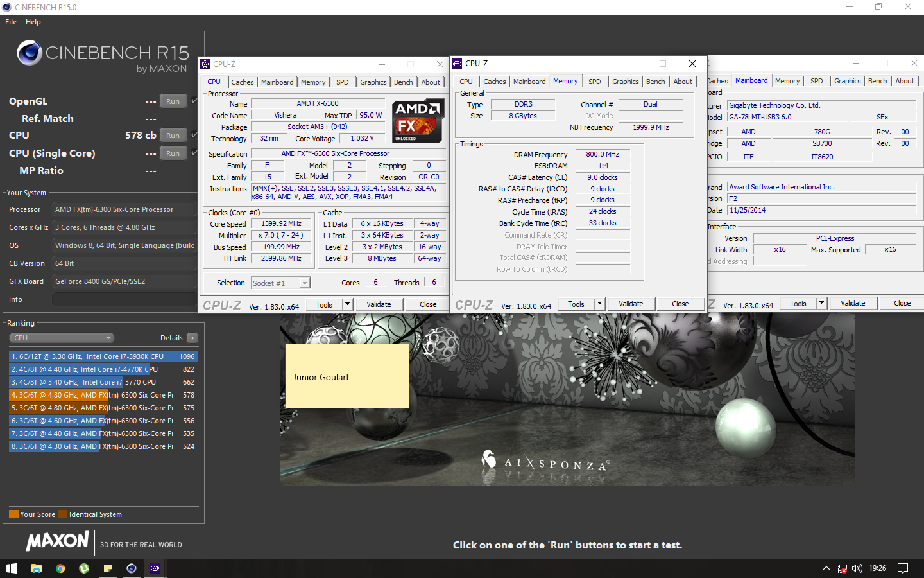
Task: Switch to Caches tab in left CPU-Z
Action: pyautogui.click(x=243, y=82)
